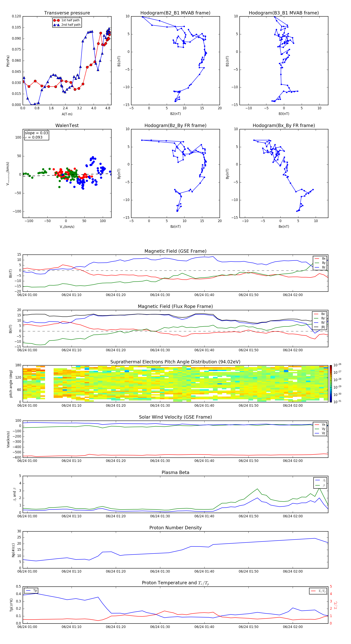
Task: Click |B| legend entry in Flux Rope panel
Action: pyautogui.click(x=320, y=327)
